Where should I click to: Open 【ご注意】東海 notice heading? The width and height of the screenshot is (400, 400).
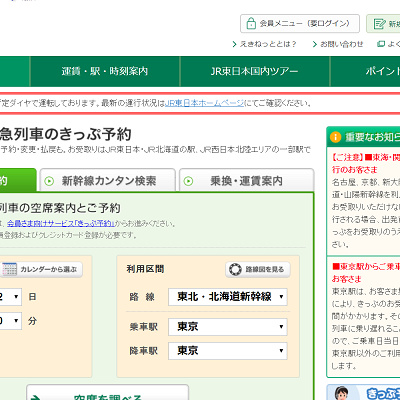366,163
